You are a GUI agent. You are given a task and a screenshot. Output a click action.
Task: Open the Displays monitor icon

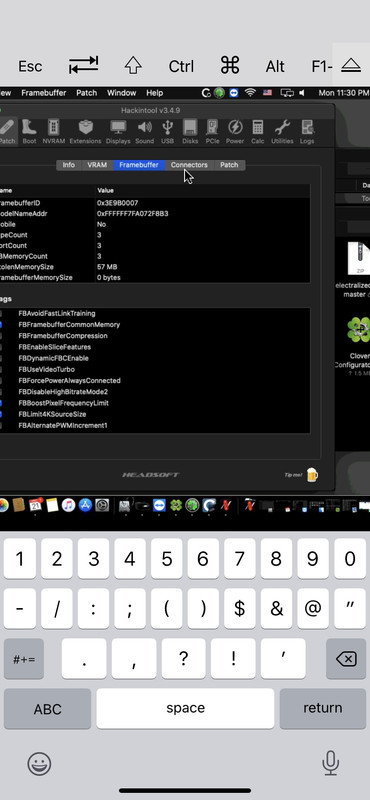118,132
